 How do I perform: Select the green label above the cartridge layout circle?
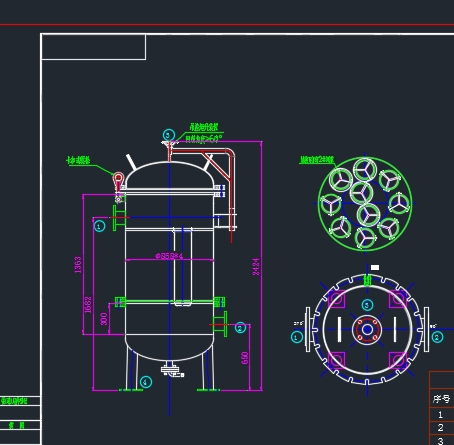coord(317,160)
